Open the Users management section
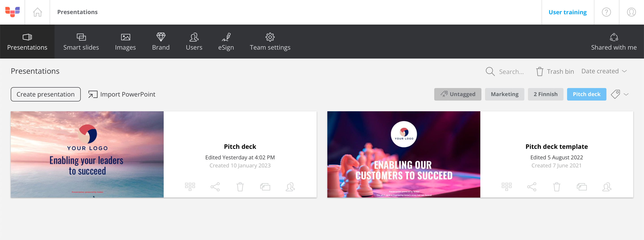 (194, 42)
